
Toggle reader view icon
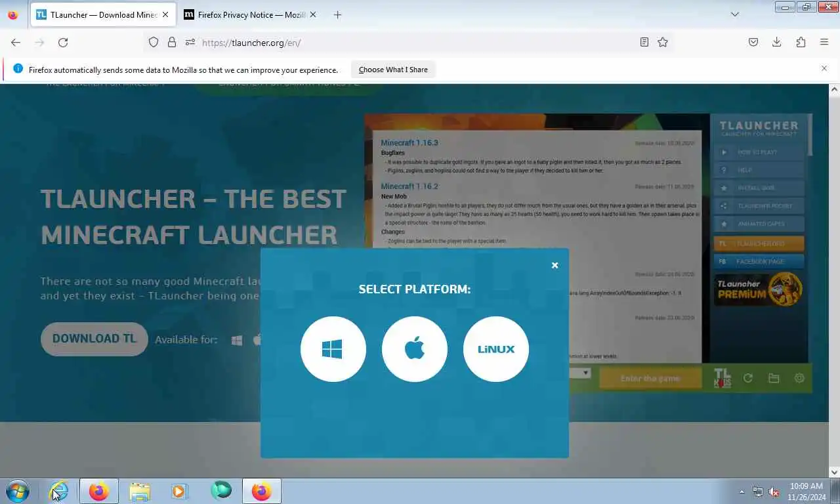[644, 42]
